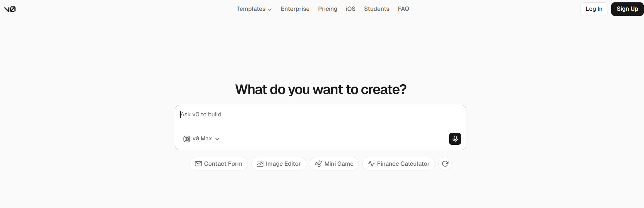Choose the Finance Calculator suggestion
The image size is (644, 208).
398,164
